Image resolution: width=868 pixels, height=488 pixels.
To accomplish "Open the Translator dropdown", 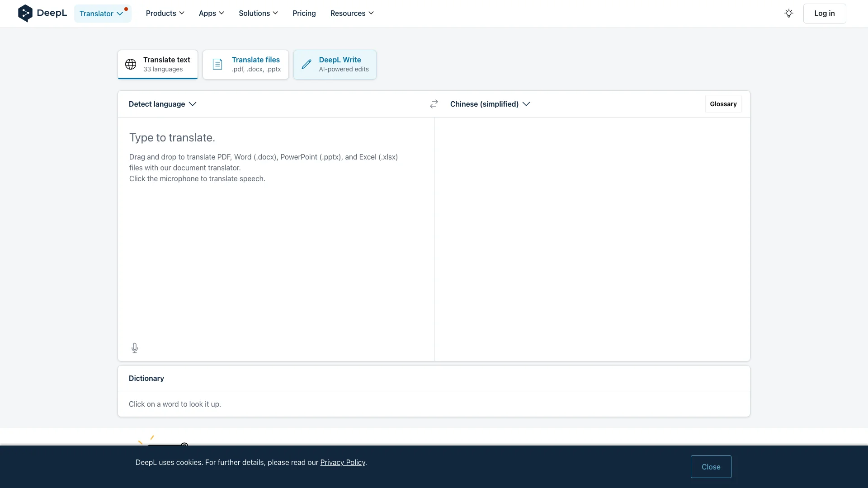I will tap(103, 14).
